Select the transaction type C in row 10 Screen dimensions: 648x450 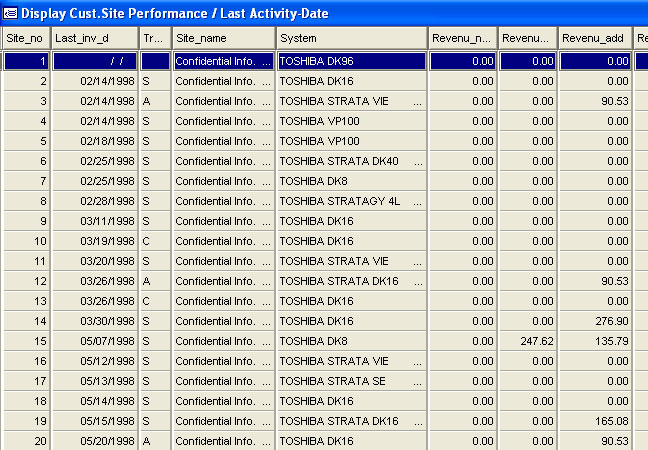tap(155, 241)
